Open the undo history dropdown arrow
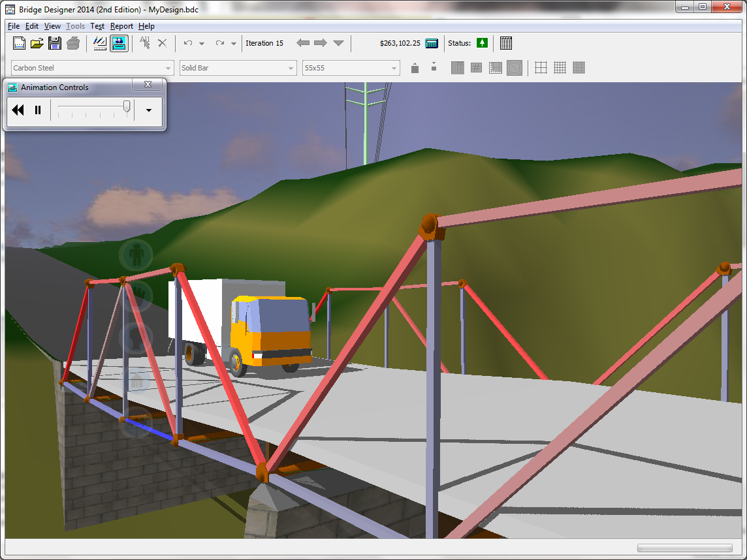The height and width of the screenshot is (560, 747). [x=202, y=43]
